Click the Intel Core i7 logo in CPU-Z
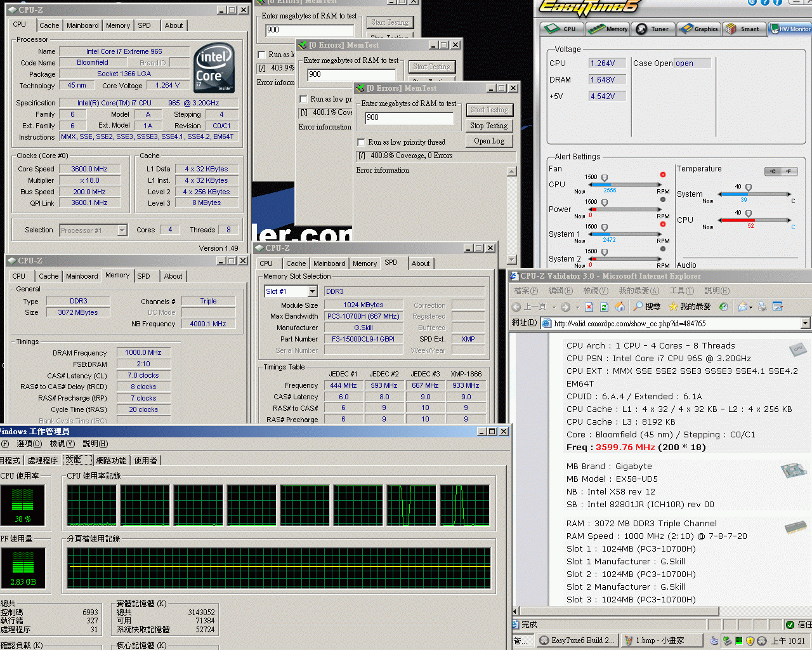812x650 pixels. click(214, 68)
